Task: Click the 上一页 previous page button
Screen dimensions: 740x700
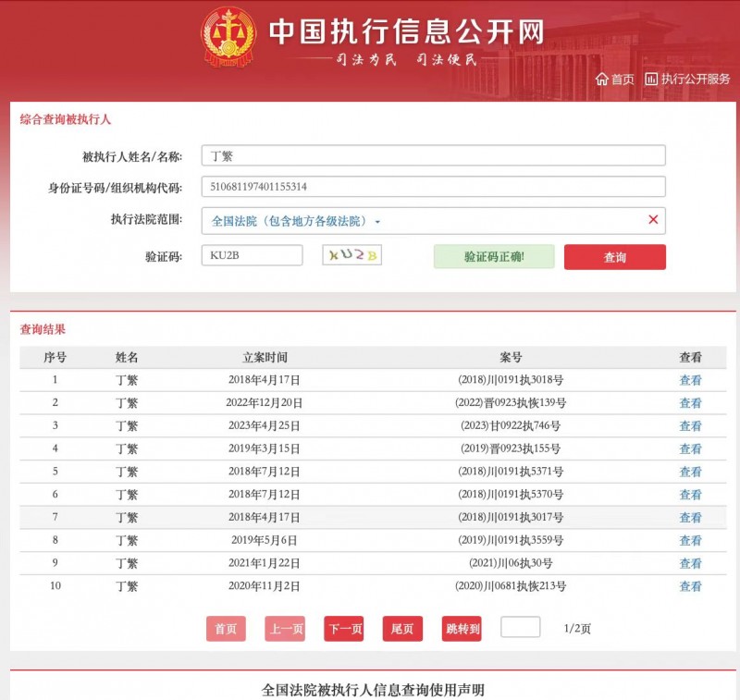Action: pos(285,629)
